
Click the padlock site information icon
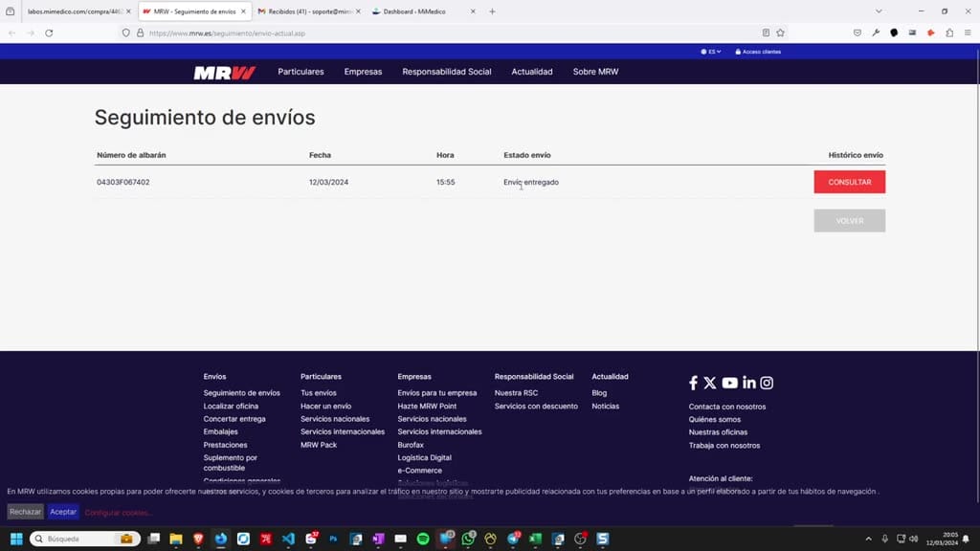[140, 33]
